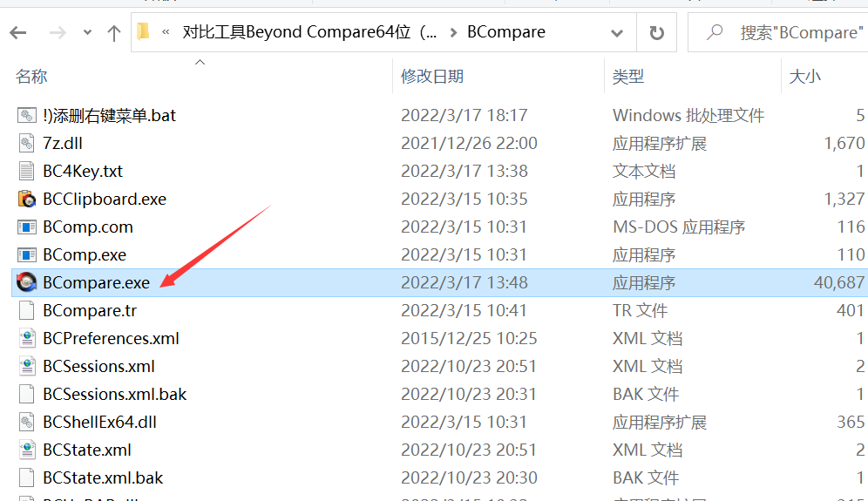The image size is (868, 501).
Task: Expand the arrow before BCompare breadcrumb
Action: [453, 32]
